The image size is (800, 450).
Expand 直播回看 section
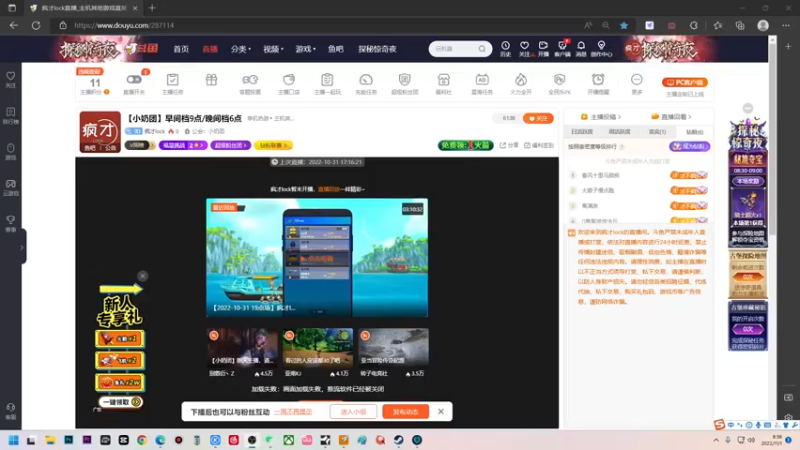click(671, 117)
